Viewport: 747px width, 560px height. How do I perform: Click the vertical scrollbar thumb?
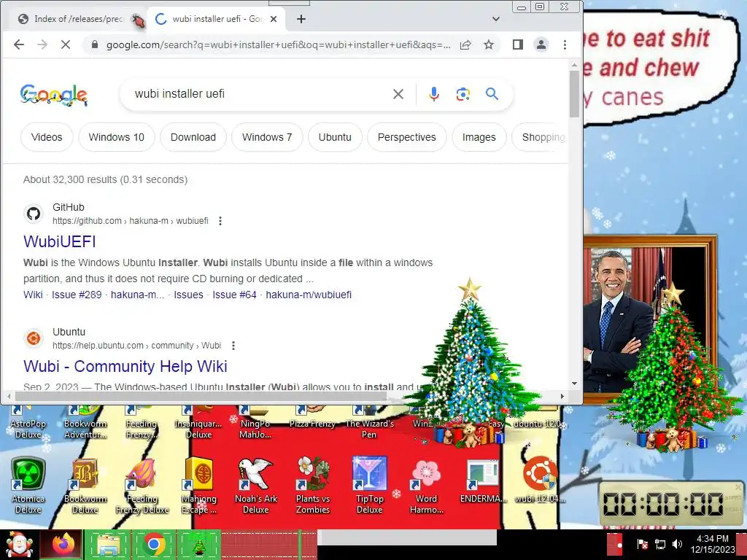click(574, 94)
